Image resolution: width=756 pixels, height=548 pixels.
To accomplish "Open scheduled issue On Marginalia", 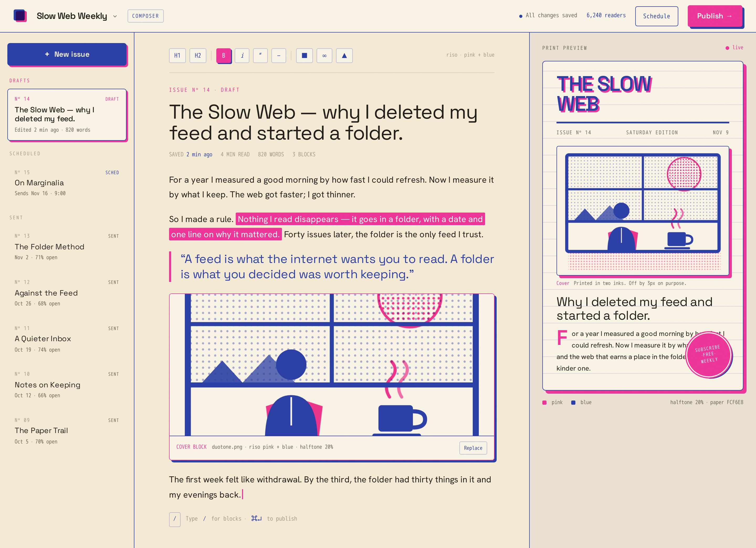I will click(67, 183).
